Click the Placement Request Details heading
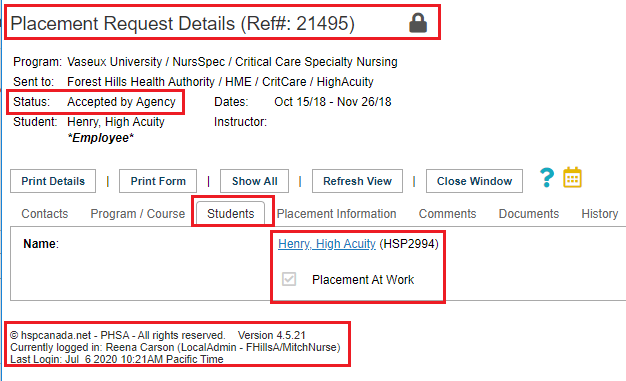 pos(182,23)
